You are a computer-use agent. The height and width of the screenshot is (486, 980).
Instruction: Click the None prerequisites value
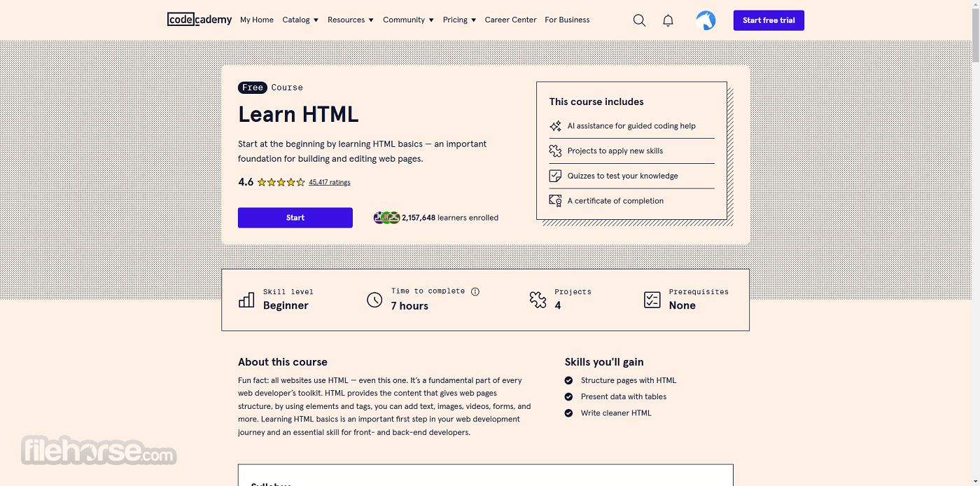682,305
